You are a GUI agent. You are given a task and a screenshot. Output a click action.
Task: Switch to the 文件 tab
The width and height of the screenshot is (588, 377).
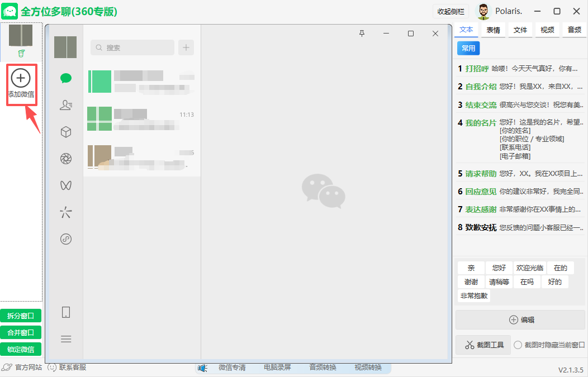pyautogui.click(x=520, y=30)
